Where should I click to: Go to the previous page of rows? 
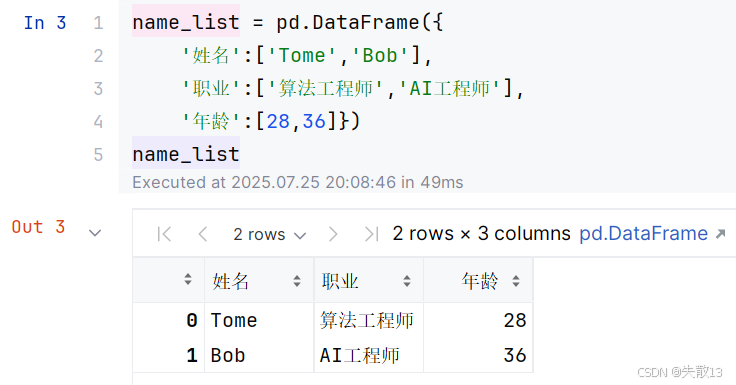point(203,234)
